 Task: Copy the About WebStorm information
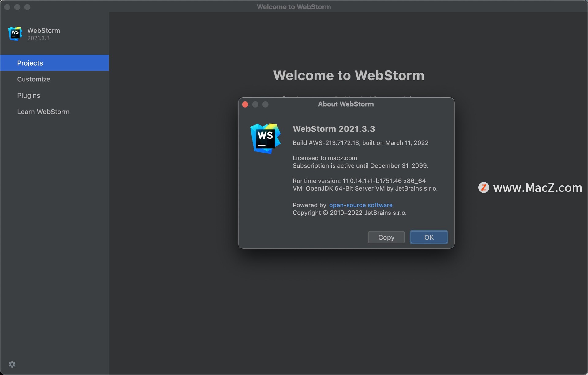(386, 237)
